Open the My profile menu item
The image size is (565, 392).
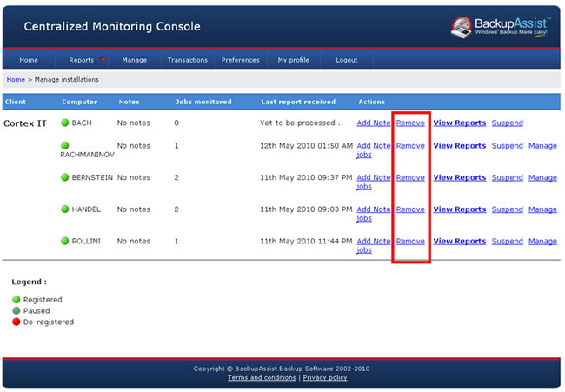click(293, 60)
